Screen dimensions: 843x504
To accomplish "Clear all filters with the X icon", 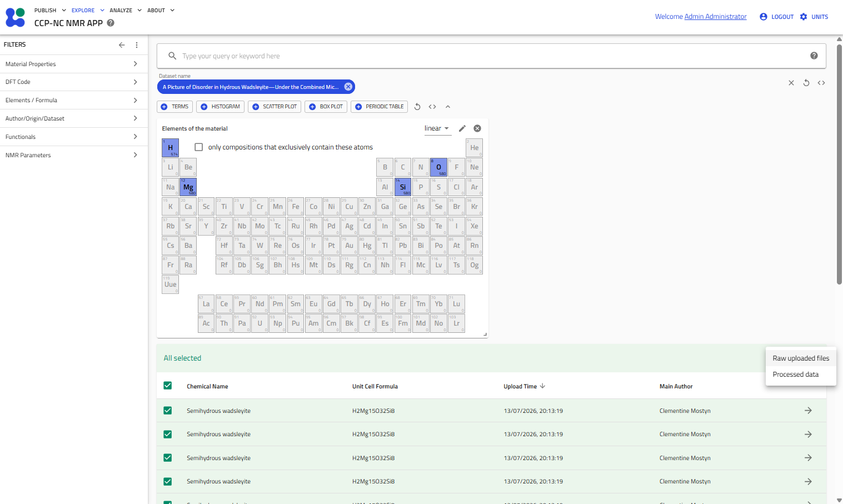I will click(791, 83).
